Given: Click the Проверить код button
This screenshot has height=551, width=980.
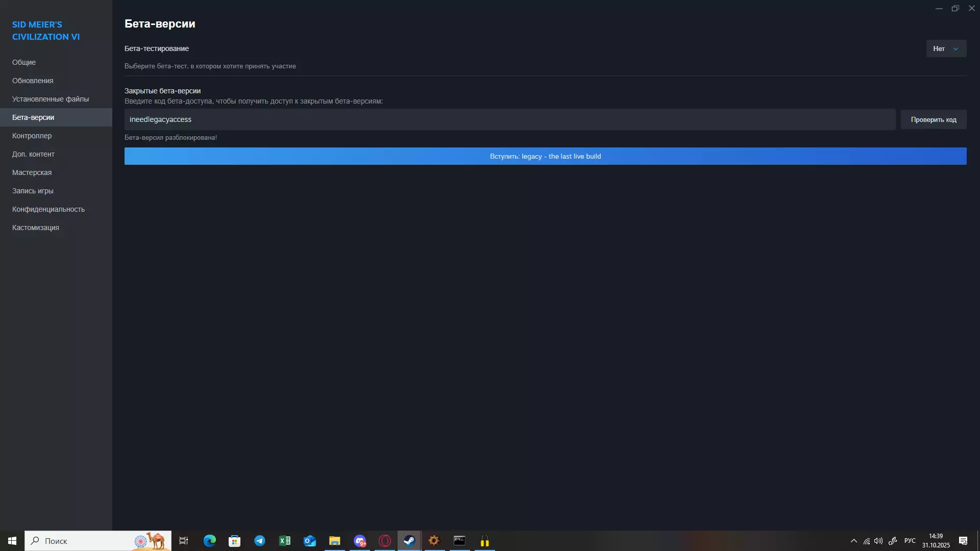Looking at the screenshot, I should (x=933, y=119).
